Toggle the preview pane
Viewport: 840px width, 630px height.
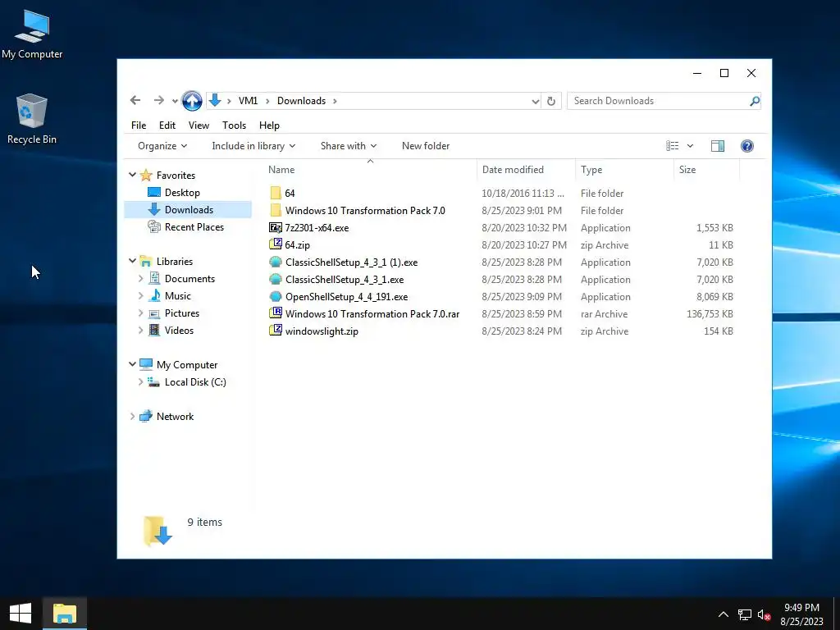click(717, 146)
